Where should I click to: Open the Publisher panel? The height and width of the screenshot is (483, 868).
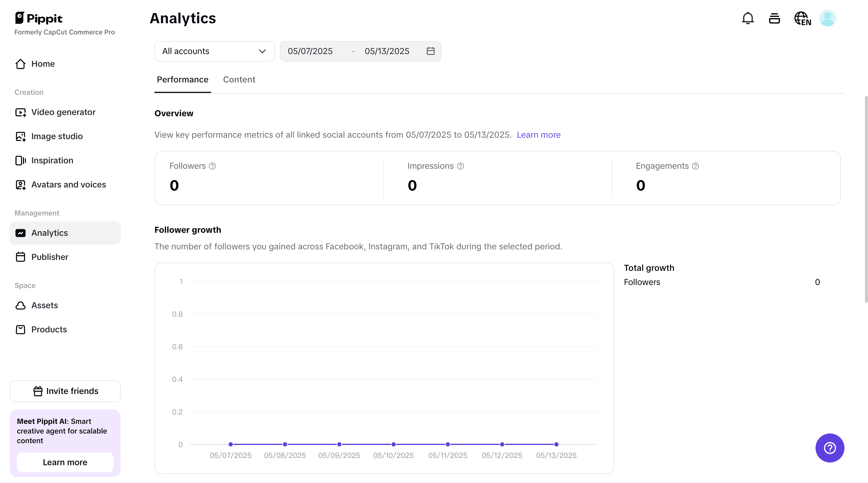[x=50, y=257]
